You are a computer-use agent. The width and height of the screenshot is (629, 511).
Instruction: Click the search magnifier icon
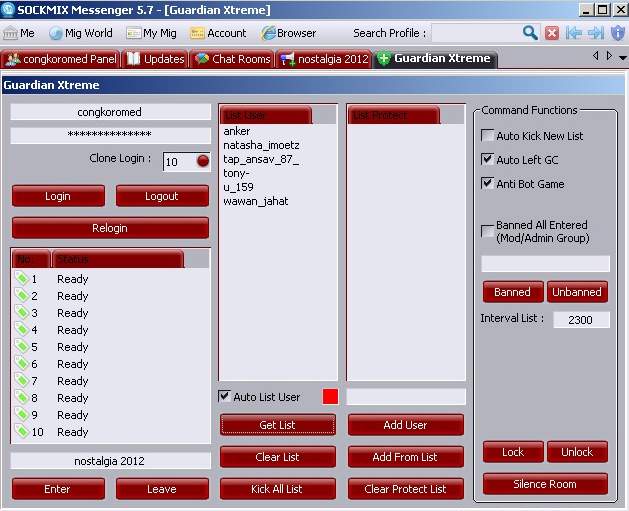pyautogui.click(x=530, y=33)
